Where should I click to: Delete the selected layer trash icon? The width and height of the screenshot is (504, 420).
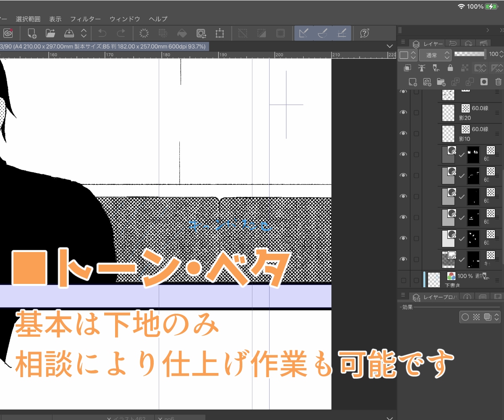[x=498, y=82]
